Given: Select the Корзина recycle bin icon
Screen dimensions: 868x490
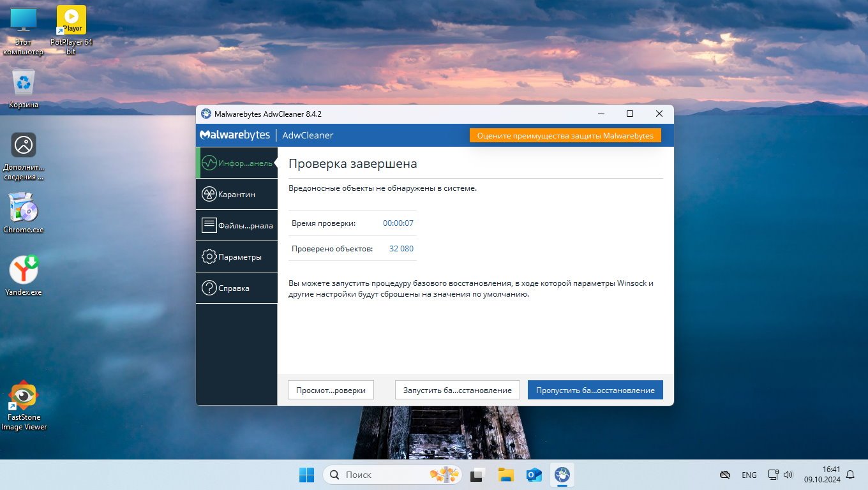Looking at the screenshot, I should tap(24, 89).
